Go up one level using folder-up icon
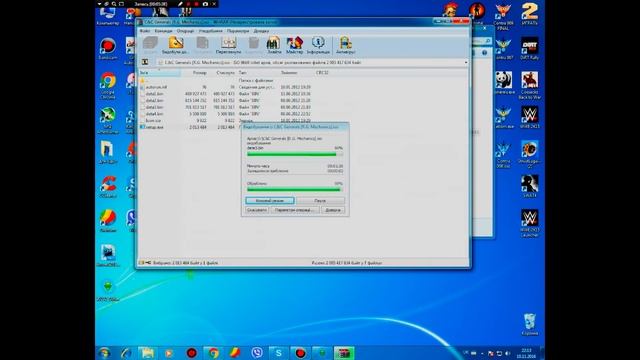The image size is (640, 360). point(145,62)
